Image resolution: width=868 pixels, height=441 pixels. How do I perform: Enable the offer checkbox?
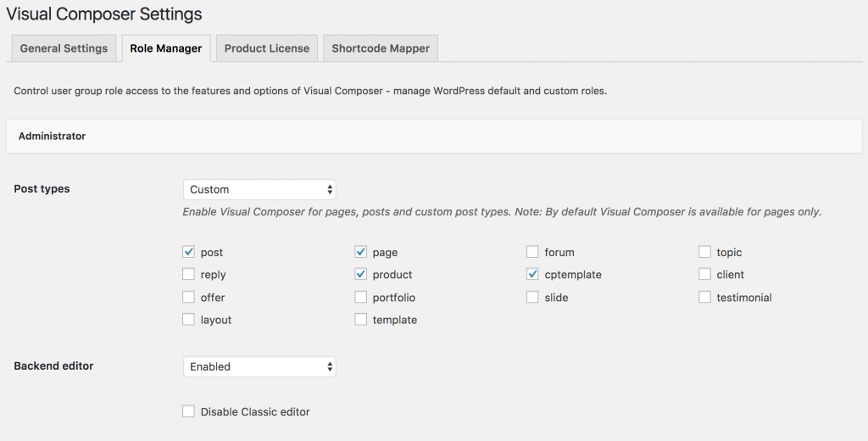point(189,298)
